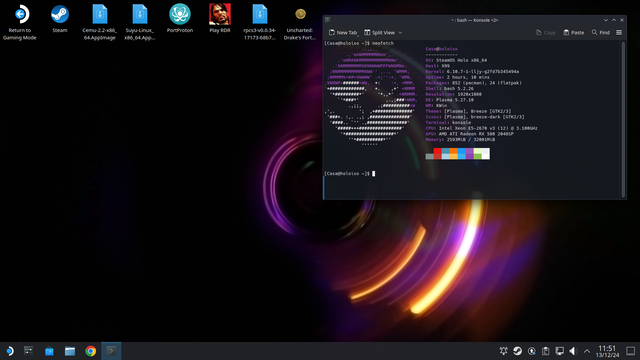Click the Konsole title bar text

coord(474,20)
